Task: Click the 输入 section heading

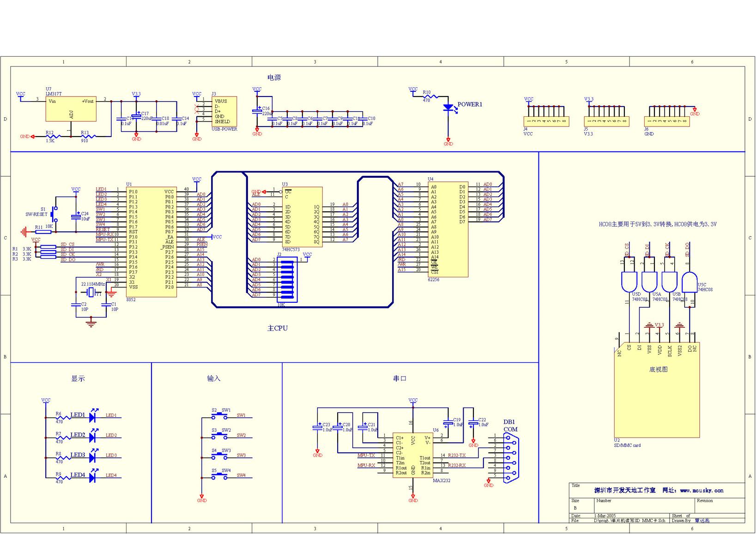Action: click(214, 378)
